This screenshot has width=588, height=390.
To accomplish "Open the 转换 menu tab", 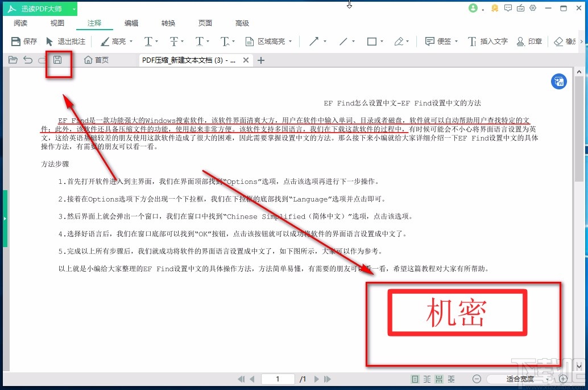I will (x=168, y=23).
